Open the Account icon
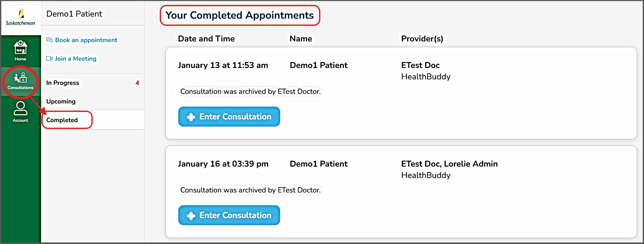 pyautogui.click(x=20, y=112)
